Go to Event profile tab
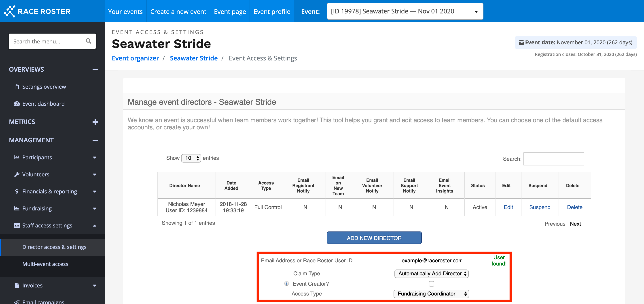Image resolution: width=644 pixels, height=304 pixels. tap(272, 11)
